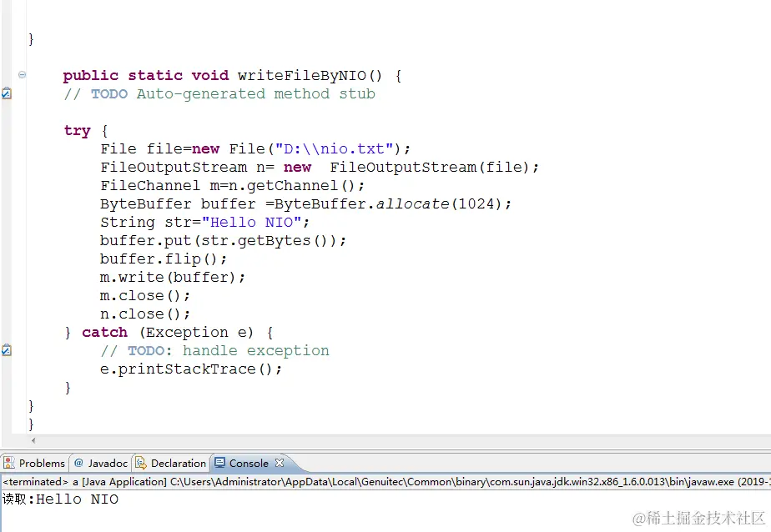Click the Problems tab icon
This screenshot has width=771, height=532.
click(9, 463)
